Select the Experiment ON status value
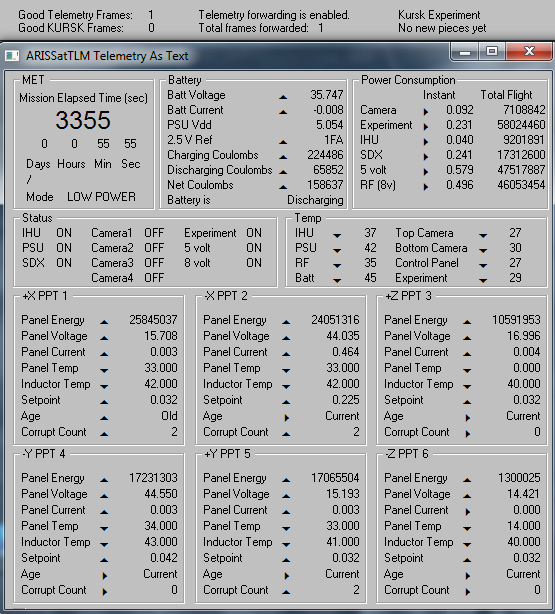Viewport: 555px width, 614px height. coord(254,233)
